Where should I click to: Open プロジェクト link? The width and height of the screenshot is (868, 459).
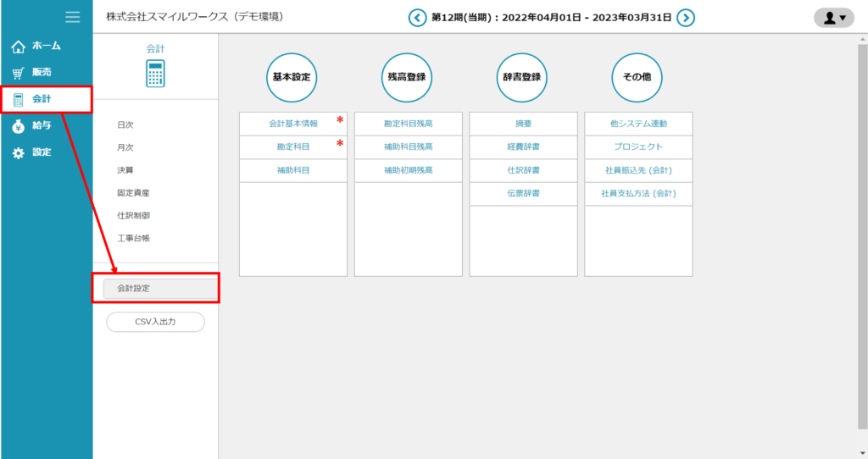click(x=639, y=147)
